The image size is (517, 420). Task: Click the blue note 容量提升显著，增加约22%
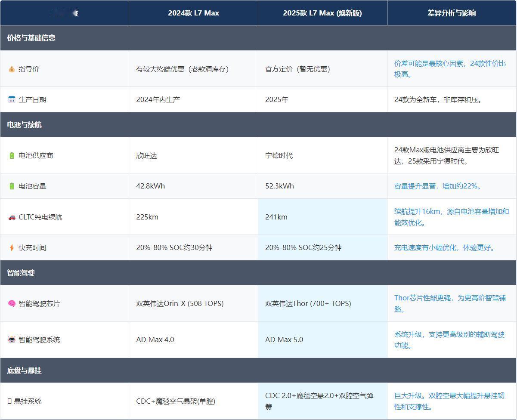tap(439, 186)
